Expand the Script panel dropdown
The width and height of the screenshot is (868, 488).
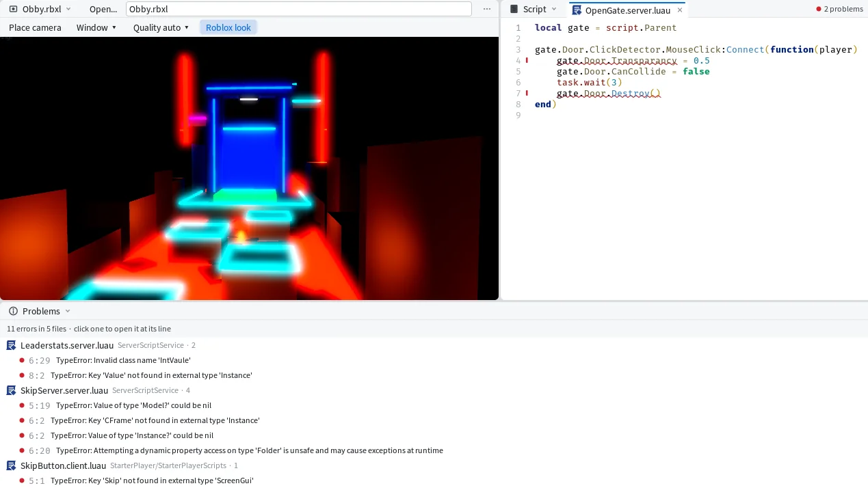(554, 9)
